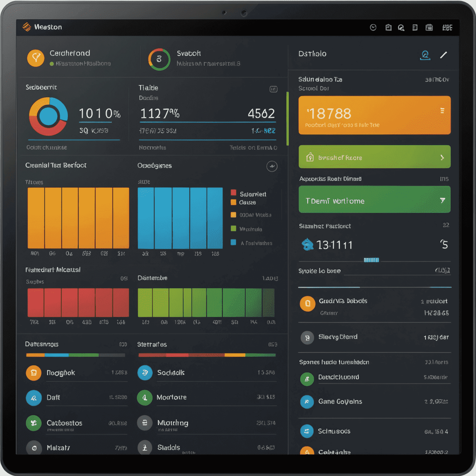Click the green Deracichuord icon
The image size is (476, 476).
click(307, 379)
